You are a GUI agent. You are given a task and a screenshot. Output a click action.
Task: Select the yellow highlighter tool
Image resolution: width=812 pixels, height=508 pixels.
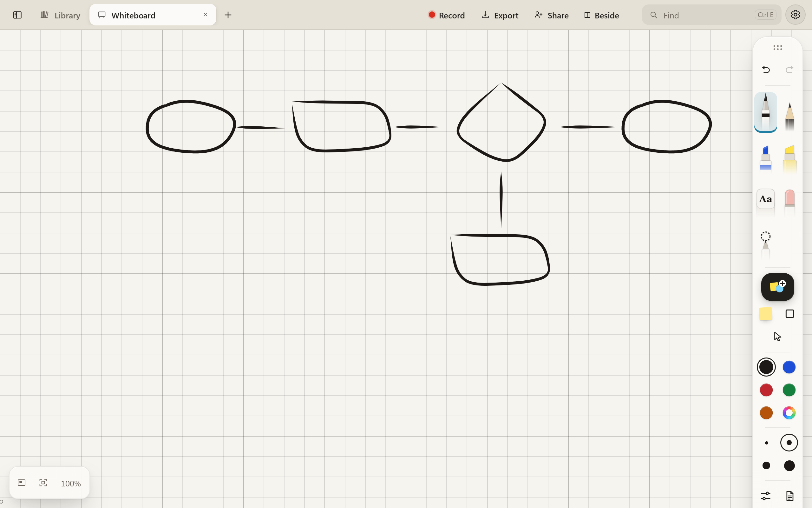point(790,159)
